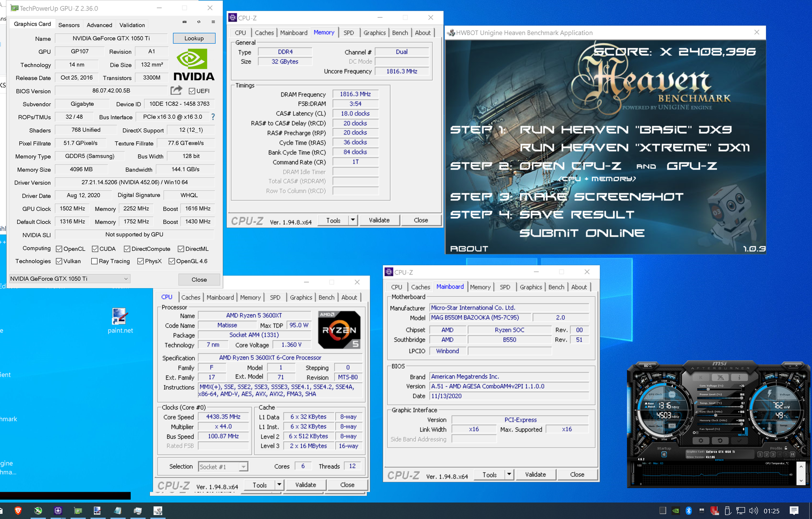Toggle PhysX checkbox
Viewport: 812px width, 519px height.
(141, 261)
